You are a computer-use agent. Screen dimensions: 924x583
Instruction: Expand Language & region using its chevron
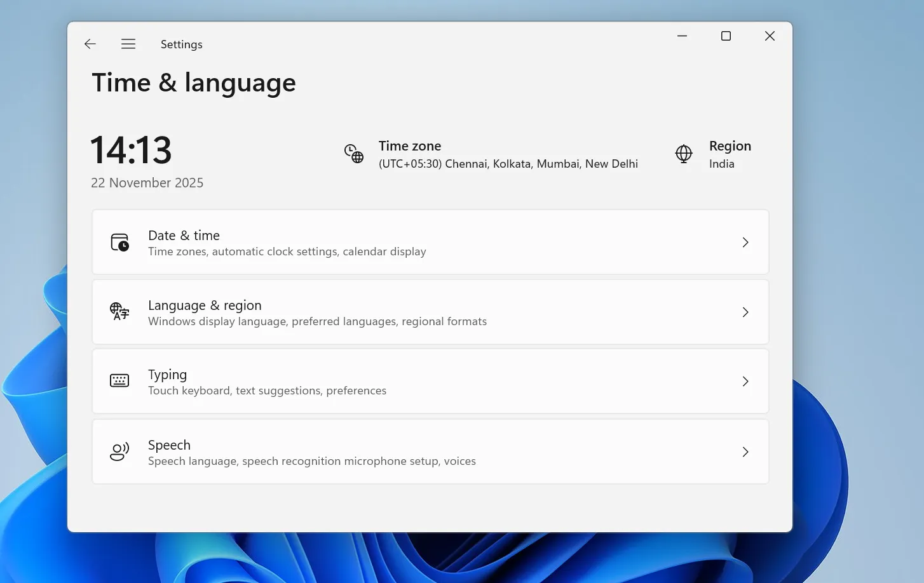tap(745, 312)
